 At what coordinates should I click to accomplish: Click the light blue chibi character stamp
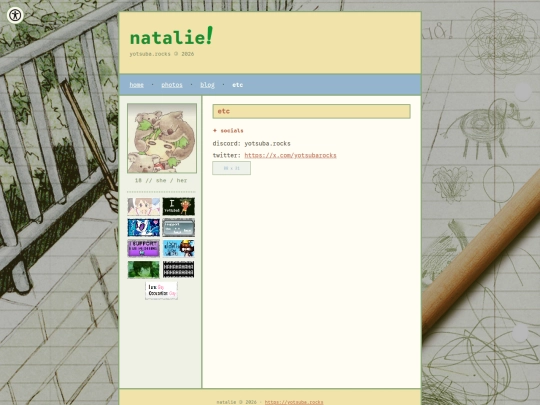178,248
